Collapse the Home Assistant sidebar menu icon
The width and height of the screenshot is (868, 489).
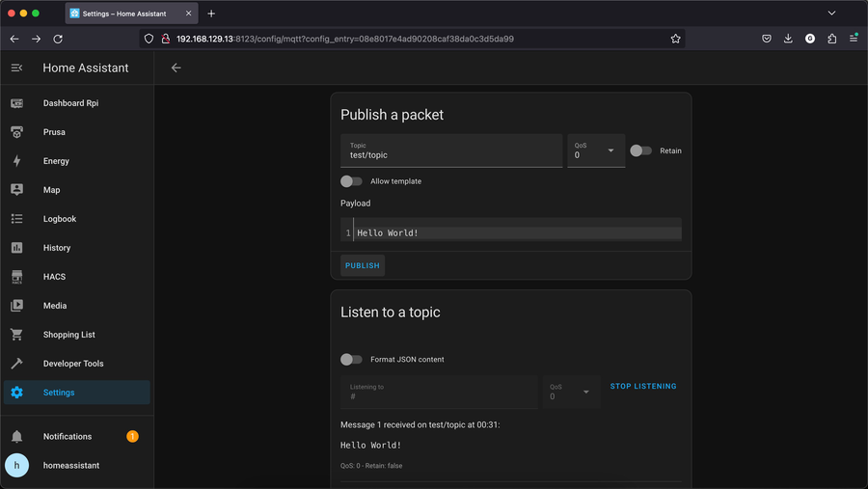pos(16,68)
